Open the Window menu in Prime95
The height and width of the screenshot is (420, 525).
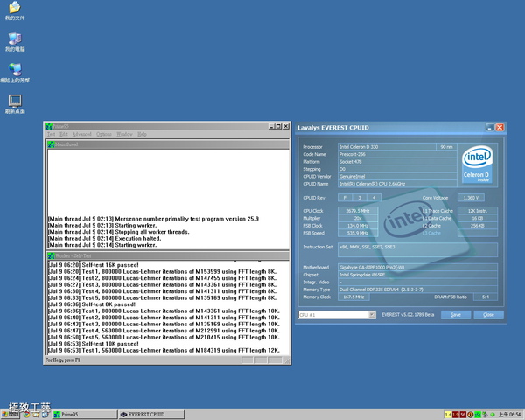(x=124, y=134)
